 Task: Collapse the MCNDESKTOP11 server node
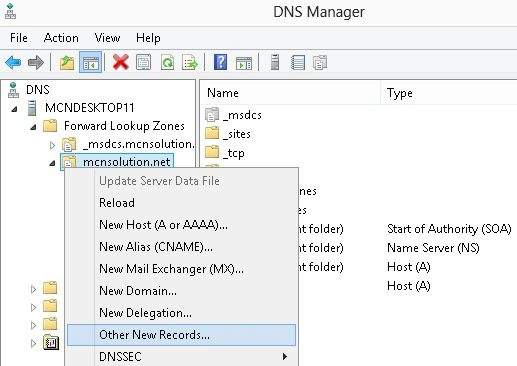point(14,109)
